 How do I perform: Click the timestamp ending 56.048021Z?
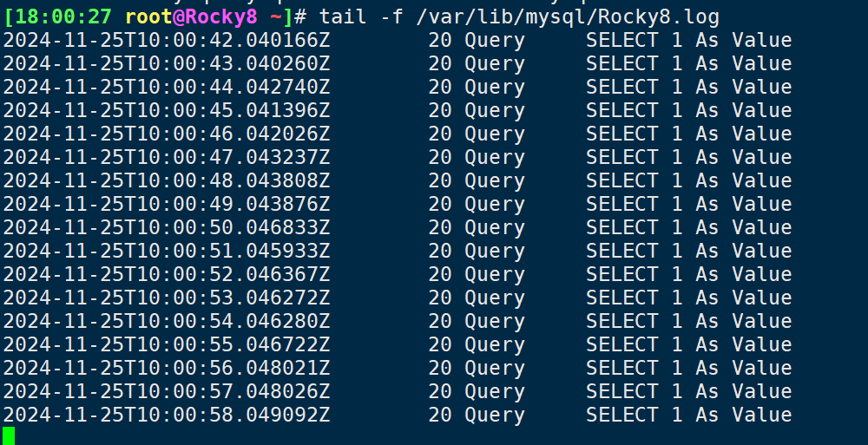167,368
